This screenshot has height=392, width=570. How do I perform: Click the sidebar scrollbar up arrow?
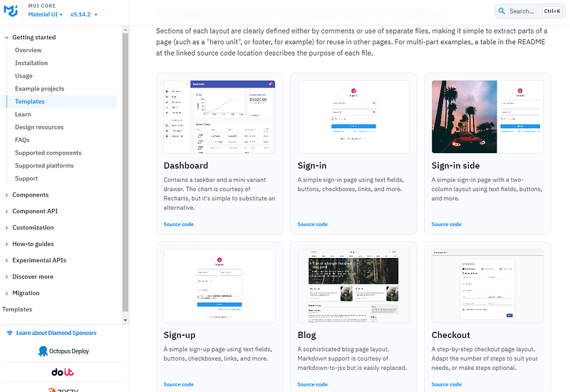point(125,30)
